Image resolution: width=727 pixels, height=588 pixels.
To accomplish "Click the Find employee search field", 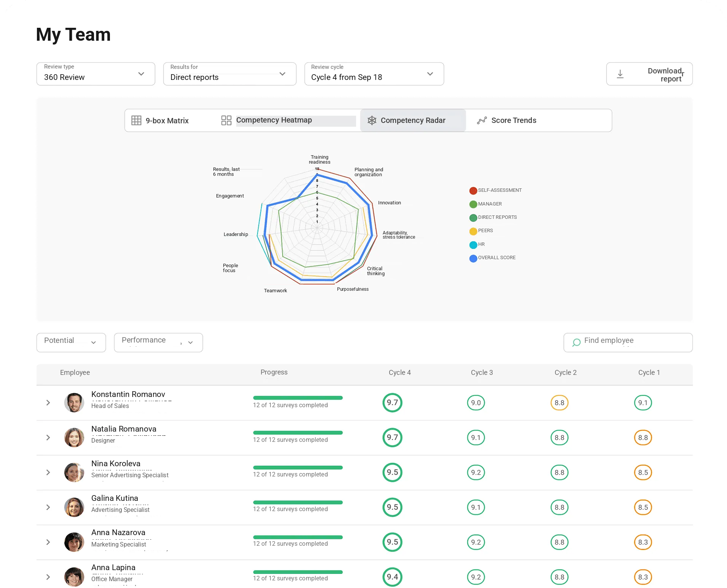I will coord(628,343).
